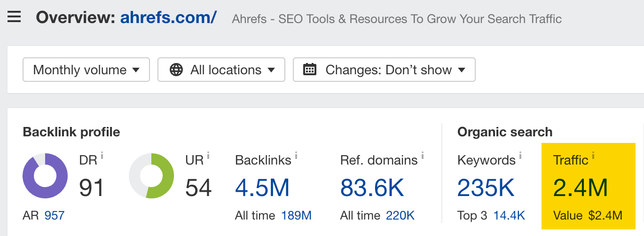Expand the Changes: Don't show dropdown
This screenshot has width=644, height=236.
(384, 70)
